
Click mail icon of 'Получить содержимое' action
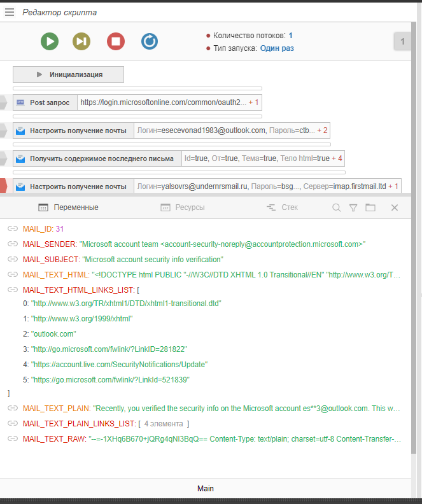20,159
